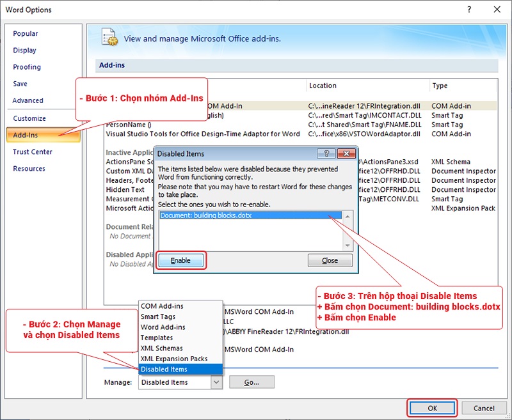The height and width of the screenshot is (420, 512).
Task: Click the Enable button in Disabled Items
Action: (180, 260)
